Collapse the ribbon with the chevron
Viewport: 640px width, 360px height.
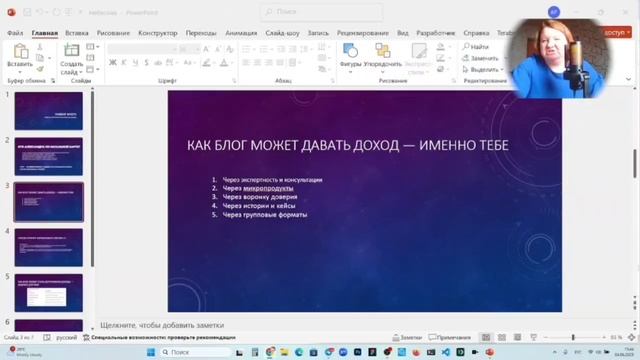[x=629, y=79]
